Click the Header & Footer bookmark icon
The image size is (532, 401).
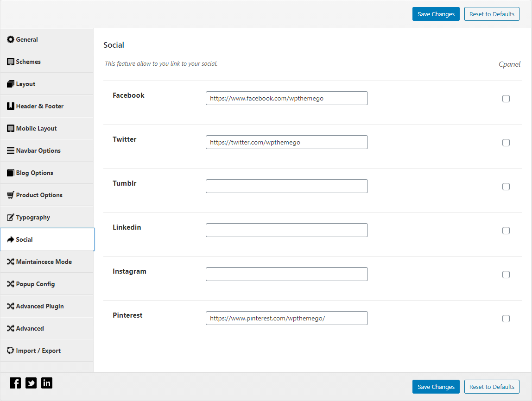click(x=11, y=106)
